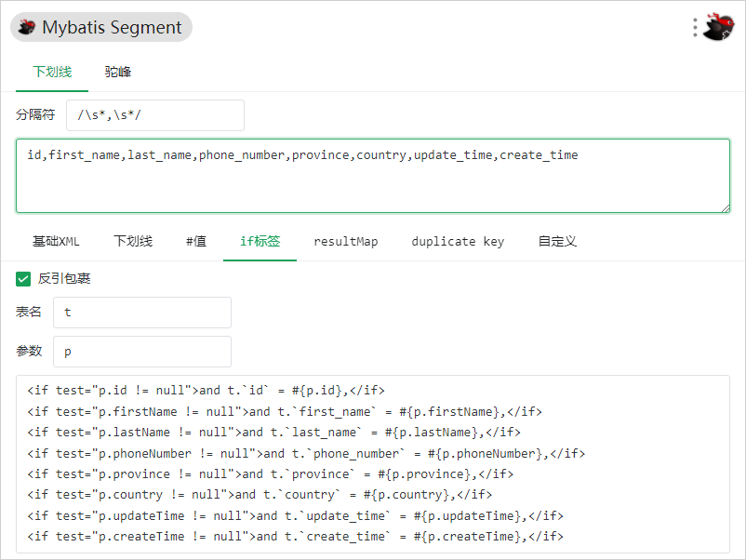Open the duplicate key tab
The width and height of the screenshot is (746, 560).
coord(458,241)
